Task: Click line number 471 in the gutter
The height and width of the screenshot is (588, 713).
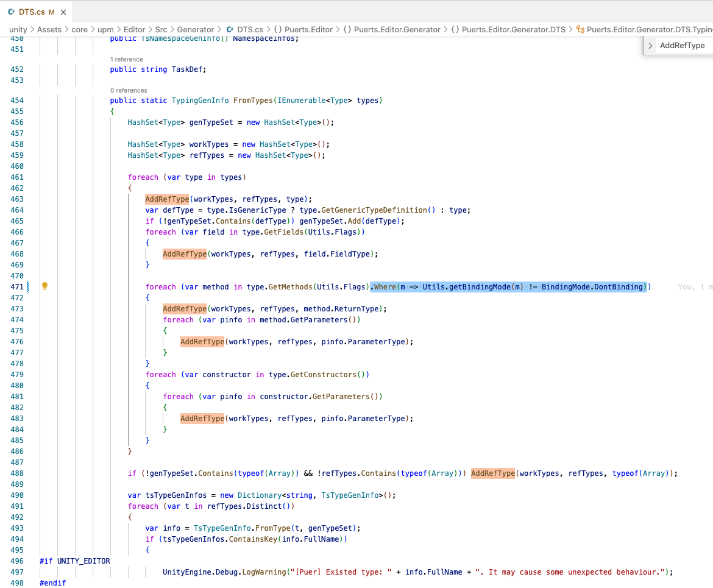Action: tap(17, 286)
